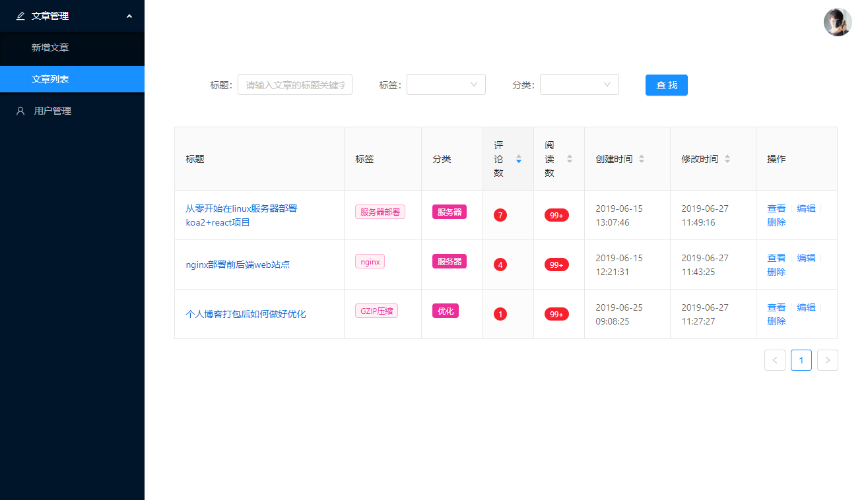
Task: Click the 服务器部署 tag
Action: coord(380,212)
